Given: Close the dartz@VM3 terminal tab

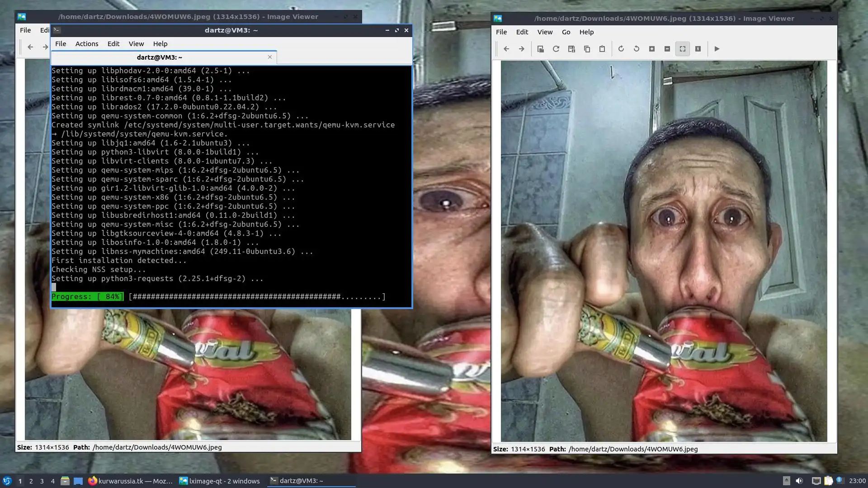Looking at the screenshot, I should pos(270,57).
